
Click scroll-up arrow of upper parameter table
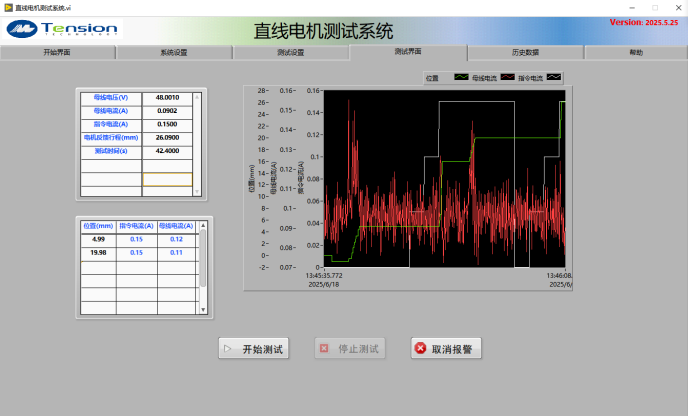pyautogui.click(x=197, y=96)
